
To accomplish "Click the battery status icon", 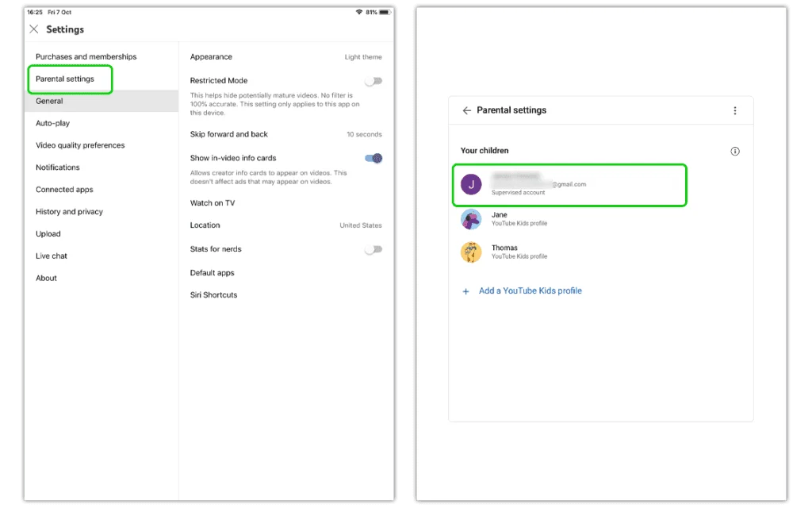I will [385, 12].
